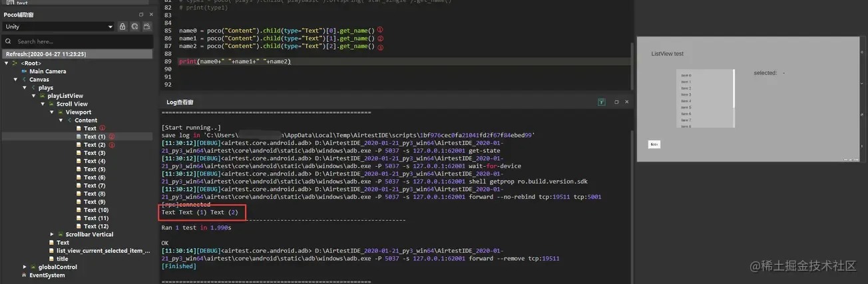868x284 pixels.
Task: Select the first Text node under Content
Action: [90, 128]
